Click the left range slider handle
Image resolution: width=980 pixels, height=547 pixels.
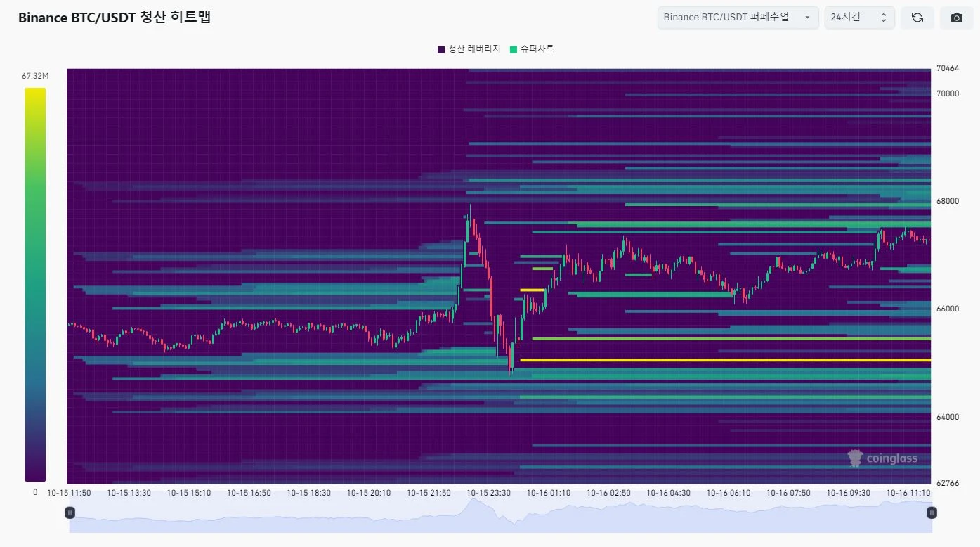70,513
